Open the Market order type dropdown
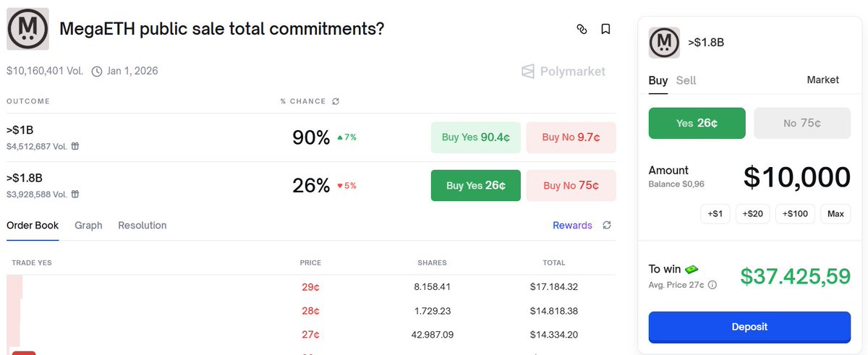Image resolution: width=868 pixels, height=355 pixels. 822,80
